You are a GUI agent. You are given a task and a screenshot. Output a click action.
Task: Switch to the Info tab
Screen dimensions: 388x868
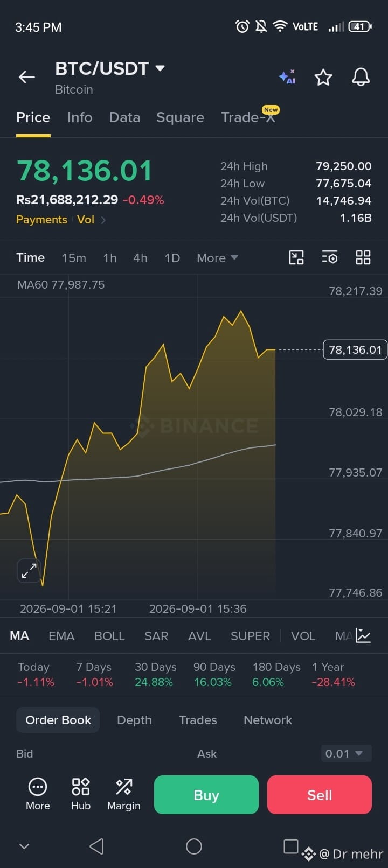click(x=80, y=117)
